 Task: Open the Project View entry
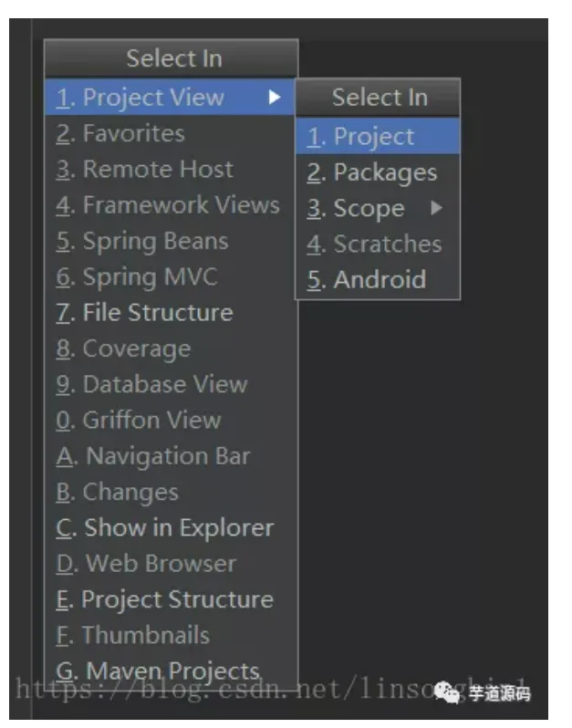click(171, 98)
